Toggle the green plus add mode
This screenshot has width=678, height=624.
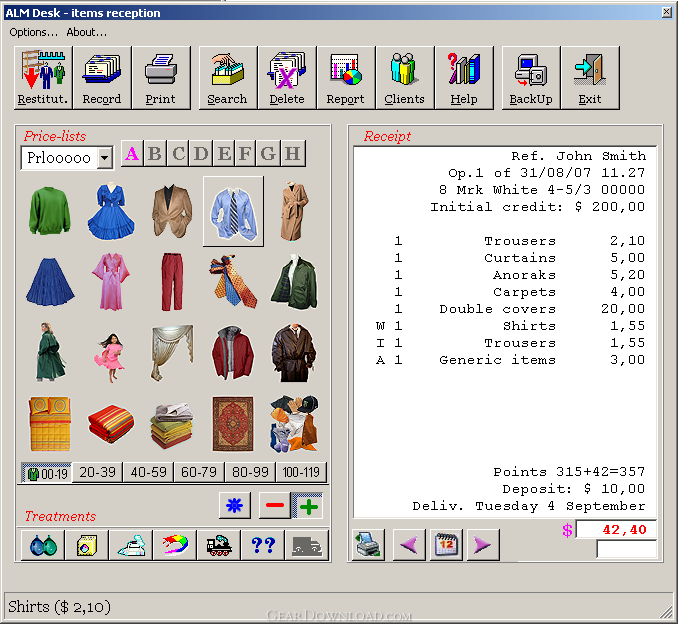pyautogui.click(x=308, y=506)
